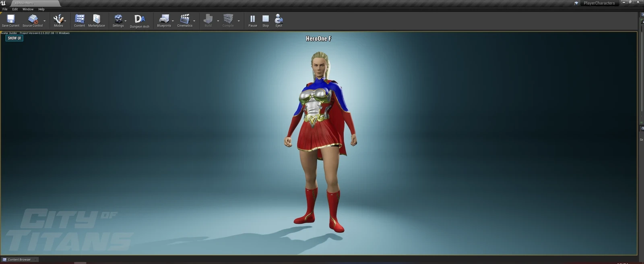Click the greyed Build icon
This screenshot has height=264, width=644.
point(208,21)
